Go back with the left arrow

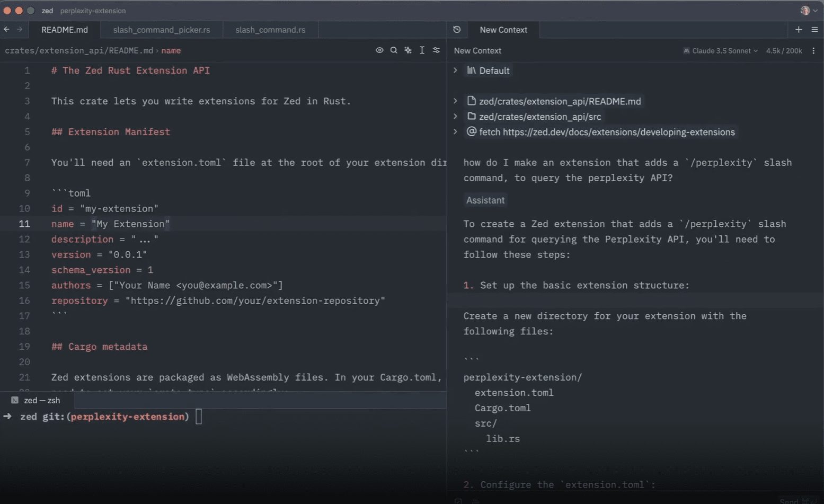click(x=6, y=30)
